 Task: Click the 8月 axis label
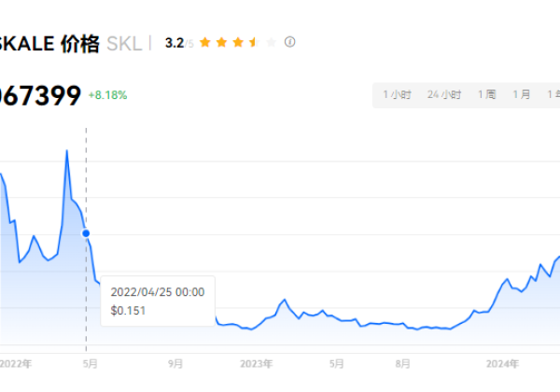402,364
